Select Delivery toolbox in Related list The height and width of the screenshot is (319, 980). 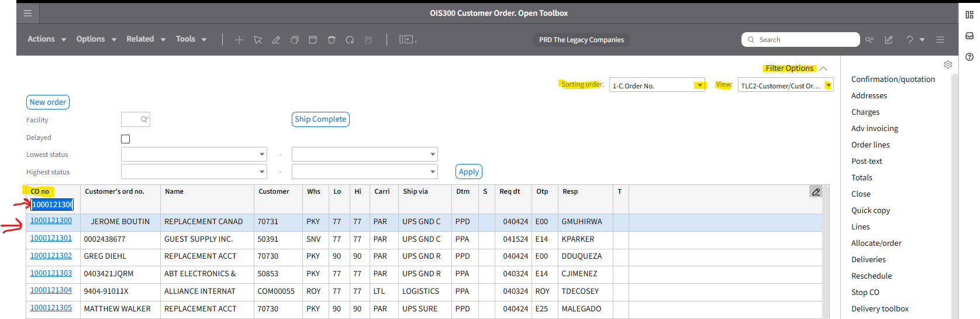(879, 308)
